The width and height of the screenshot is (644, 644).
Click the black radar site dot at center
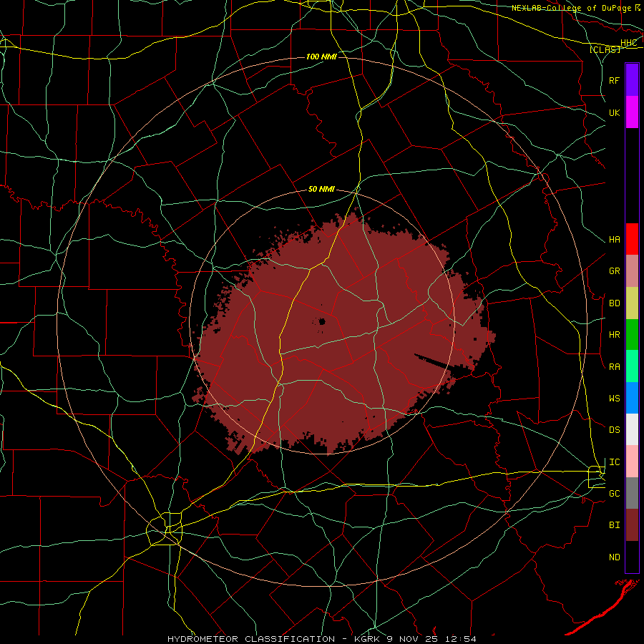pos(322,321)
